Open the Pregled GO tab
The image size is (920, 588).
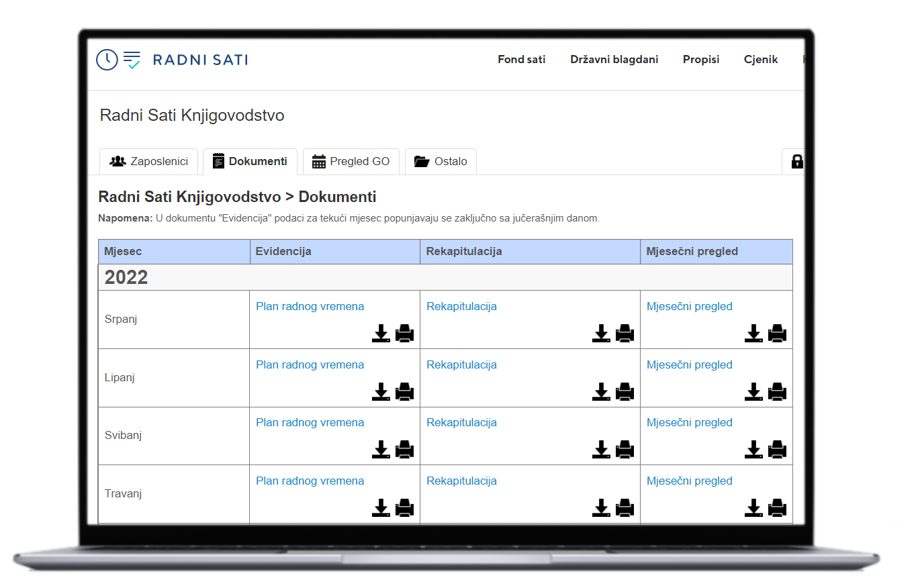351,162
